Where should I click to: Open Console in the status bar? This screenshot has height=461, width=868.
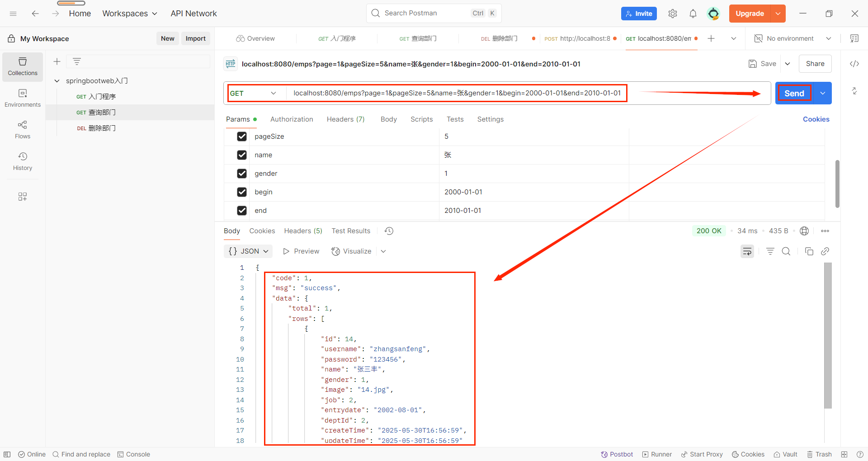click(134, 454)
